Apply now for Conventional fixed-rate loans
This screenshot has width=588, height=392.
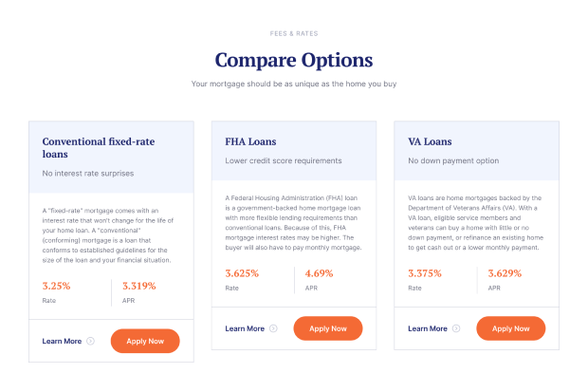click(145, 341)
